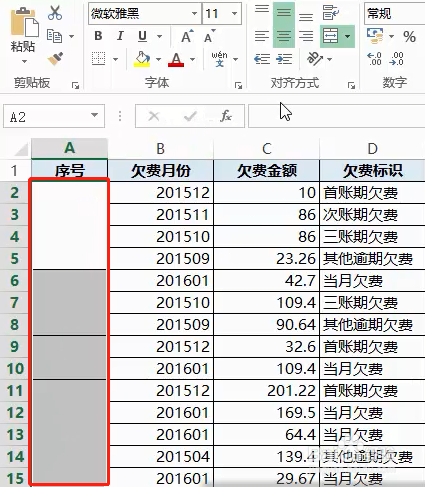Click the phonetic guide wén icon

(x=219, y=59)
